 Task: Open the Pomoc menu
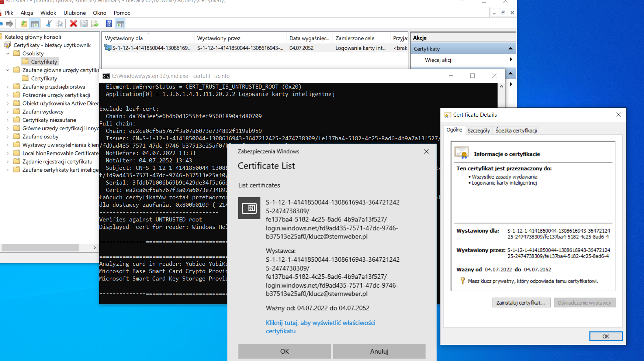pos(122,13)
